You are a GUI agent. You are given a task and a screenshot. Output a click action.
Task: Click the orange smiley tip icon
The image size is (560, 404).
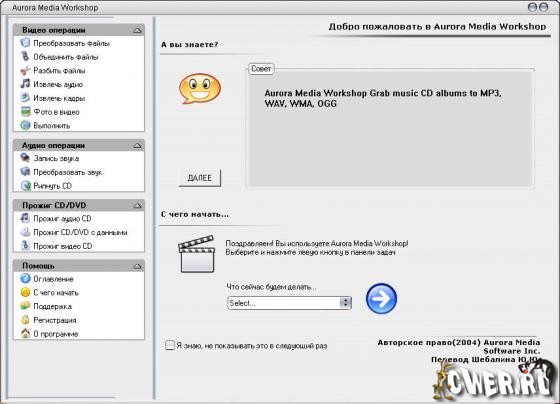click(x=200, y=89)
